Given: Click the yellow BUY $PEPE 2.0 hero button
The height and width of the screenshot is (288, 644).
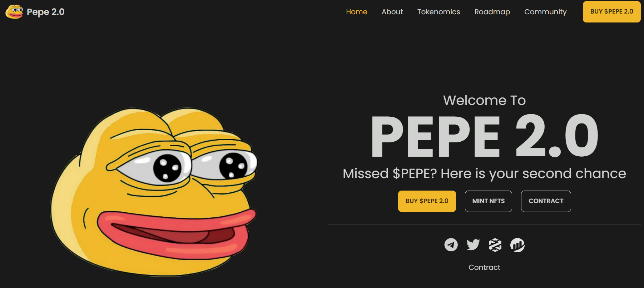Looking at the screenshot, I should (427, 201).
